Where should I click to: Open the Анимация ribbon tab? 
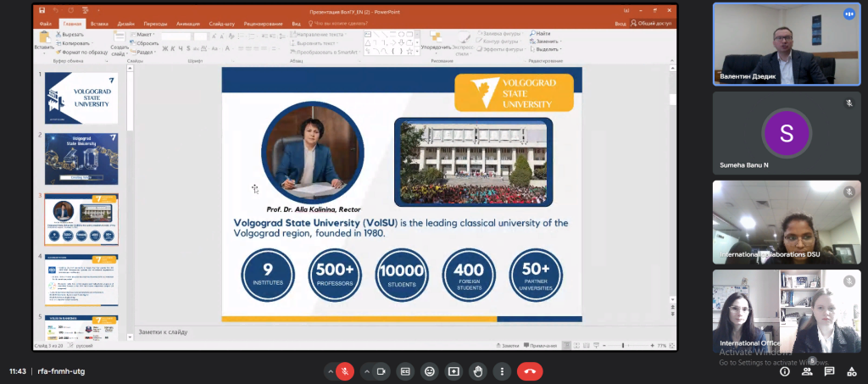pos(188,23)
